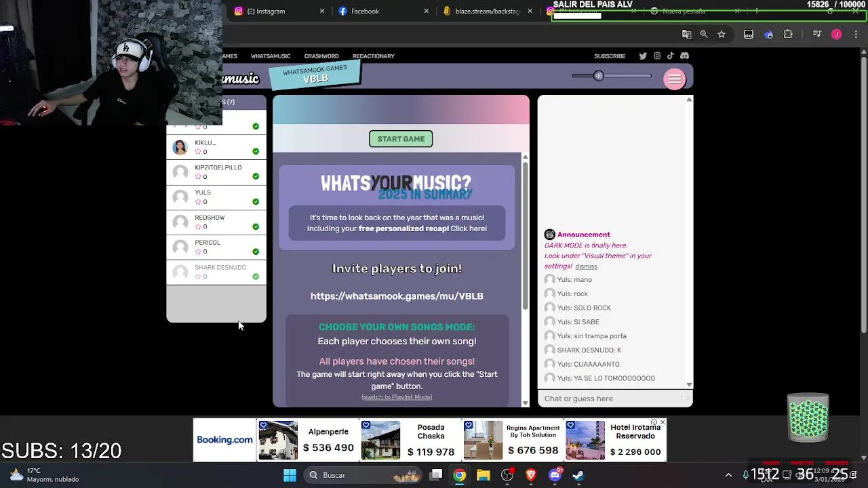This screenshot has width=868, height=488.
Task: Focus the Chat or guess here input
Action: click(x=615, y=399)
